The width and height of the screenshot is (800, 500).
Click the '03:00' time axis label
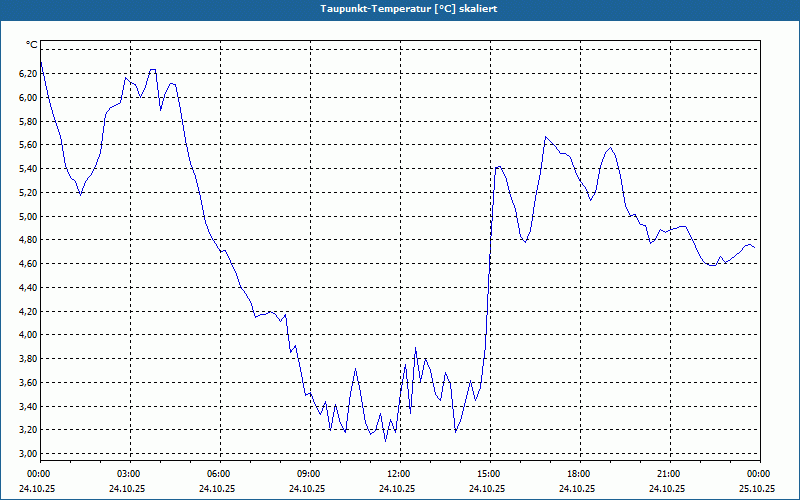130,474
